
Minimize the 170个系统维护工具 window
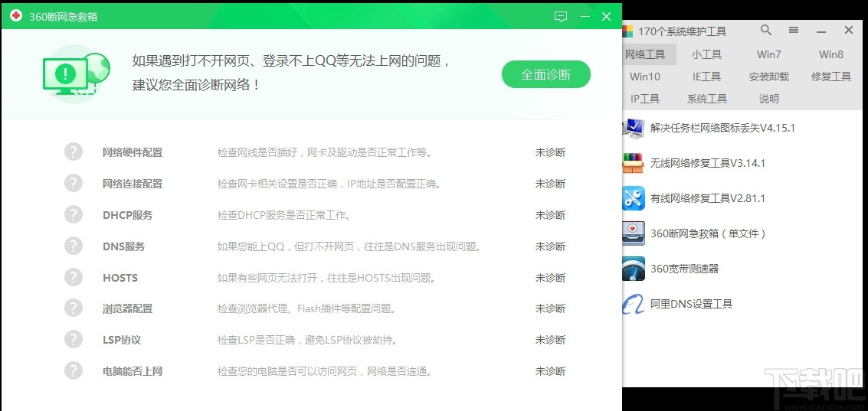click(x=821, y=31)
